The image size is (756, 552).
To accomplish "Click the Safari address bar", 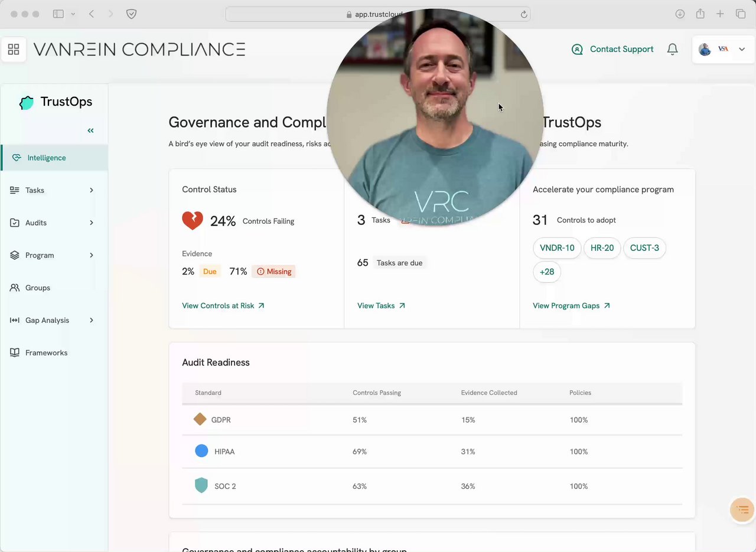I will pos(378,14).
